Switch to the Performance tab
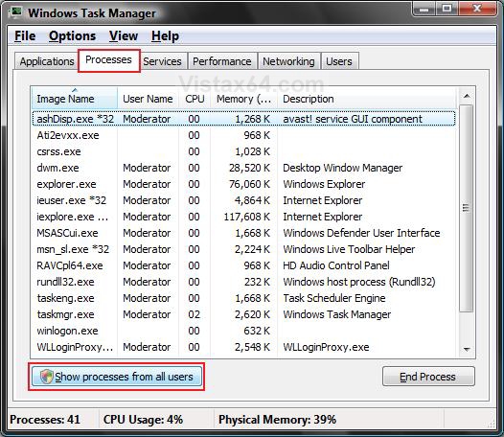504x437 pixels. coord(222,61)
